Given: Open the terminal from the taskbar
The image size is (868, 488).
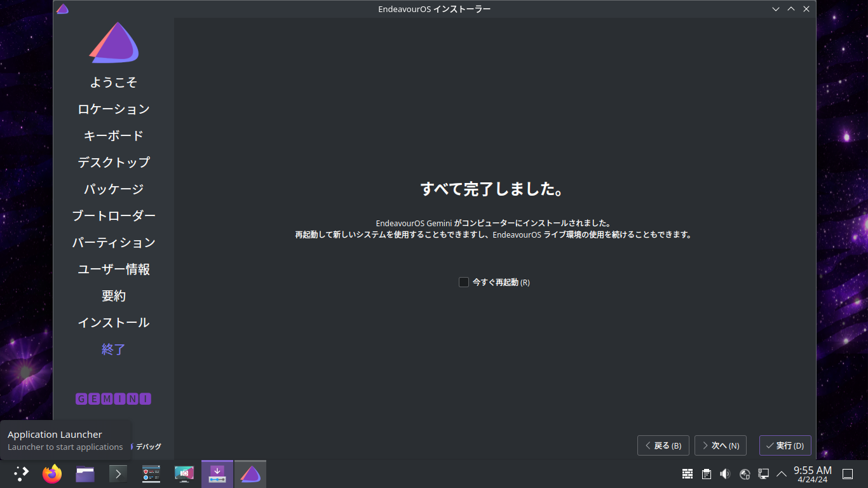Looking at the screenshot, I should (118, 473).
